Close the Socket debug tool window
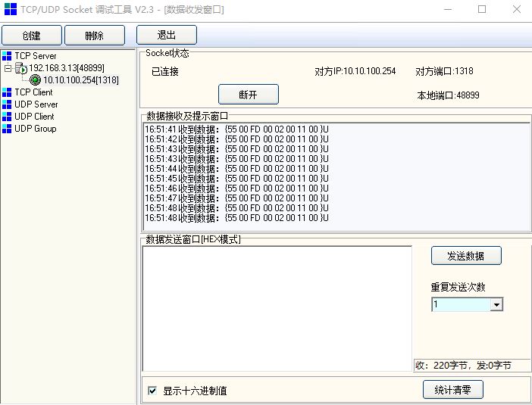 pos(516,10)
